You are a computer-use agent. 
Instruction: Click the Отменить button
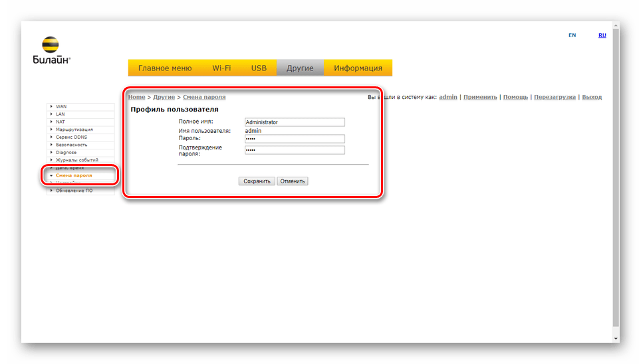point(293,181)
